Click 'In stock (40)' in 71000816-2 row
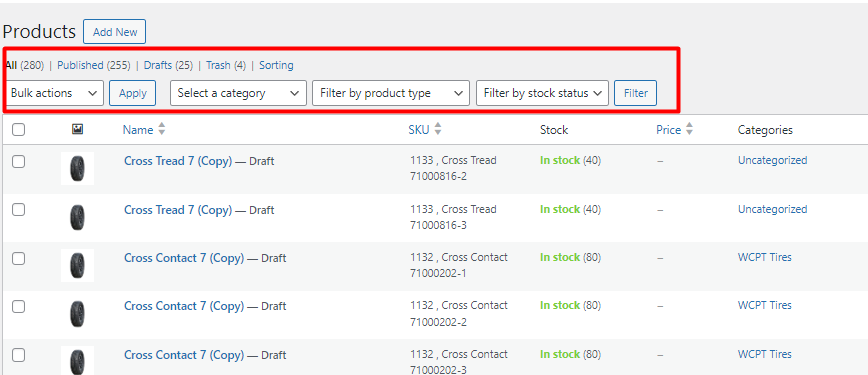 571,160
